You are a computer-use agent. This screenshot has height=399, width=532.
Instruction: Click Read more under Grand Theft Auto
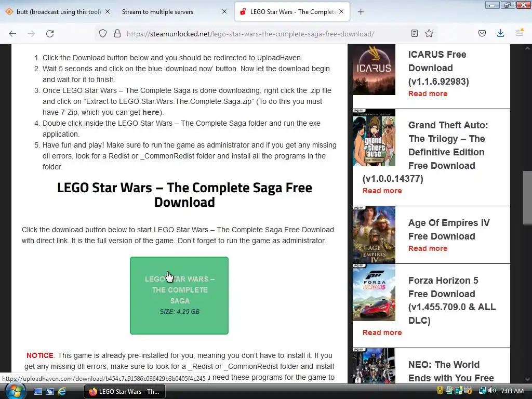coord(382,191)
